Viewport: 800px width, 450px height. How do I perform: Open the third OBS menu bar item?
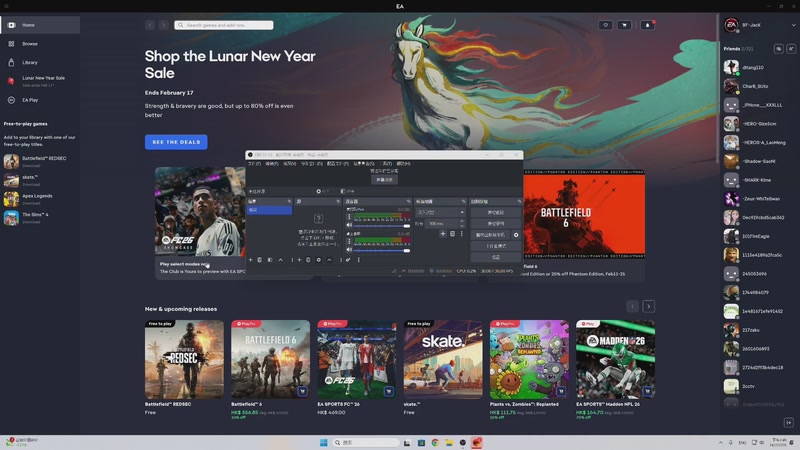click(x=290, y=164)
